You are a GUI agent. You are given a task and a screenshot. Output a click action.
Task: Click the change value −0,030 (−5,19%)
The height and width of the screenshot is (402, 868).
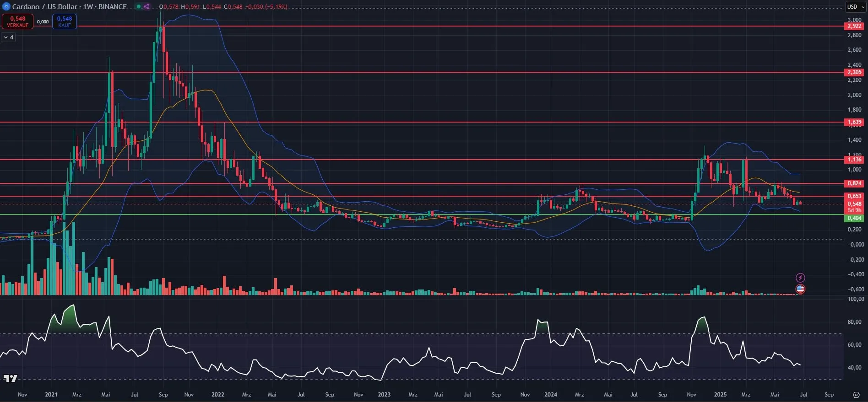click(266, 7)
